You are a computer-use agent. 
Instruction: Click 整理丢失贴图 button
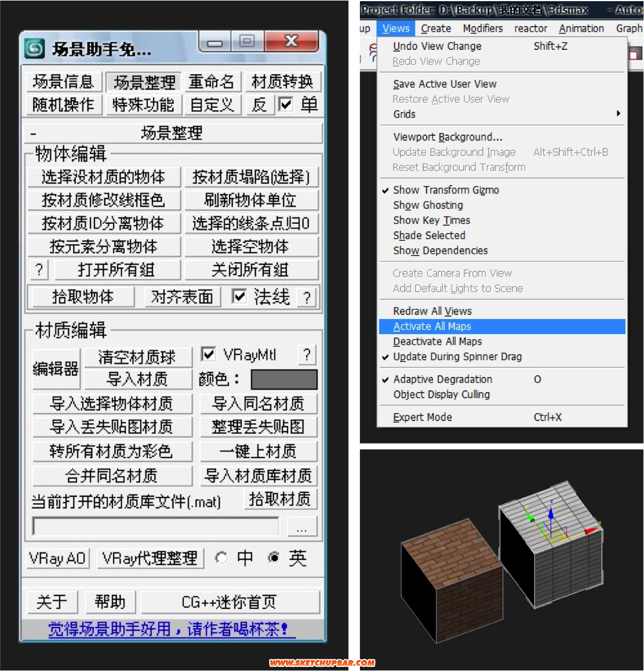(x=259, y=427)
